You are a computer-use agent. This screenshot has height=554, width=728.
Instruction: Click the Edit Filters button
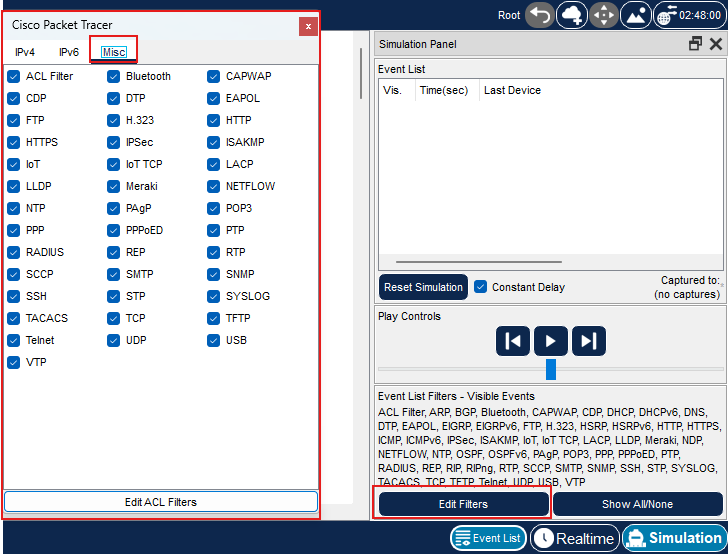[x=463, y=504]
